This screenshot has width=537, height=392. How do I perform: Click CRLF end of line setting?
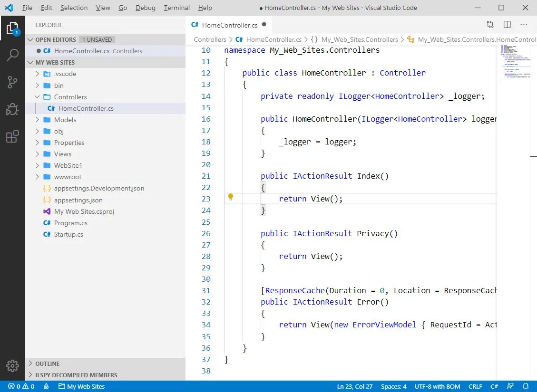pos(475,386)
